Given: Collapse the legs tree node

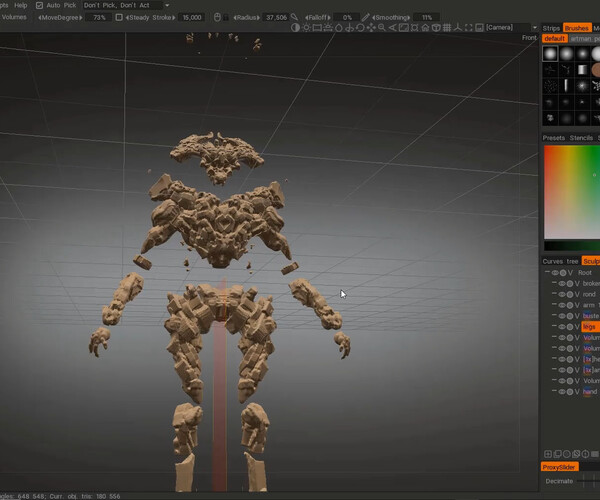Looking at the screenshot, I should click(554, 326).
